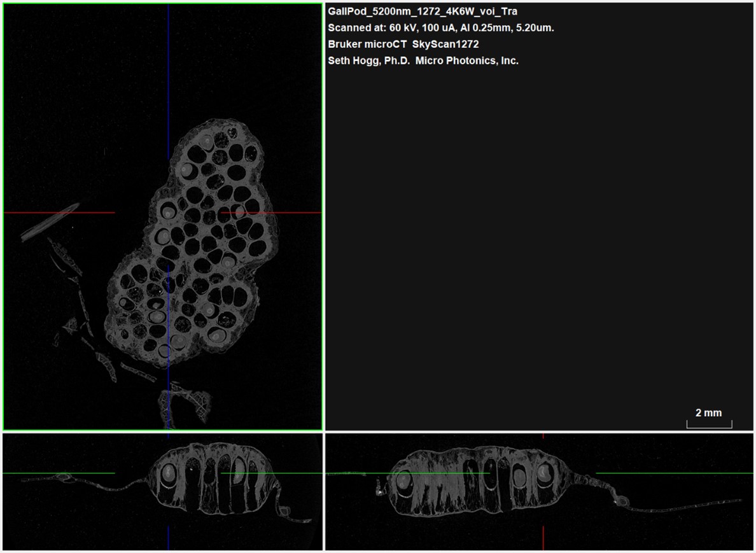Click green line's left segment in bottom-left view

coord(59,473)
